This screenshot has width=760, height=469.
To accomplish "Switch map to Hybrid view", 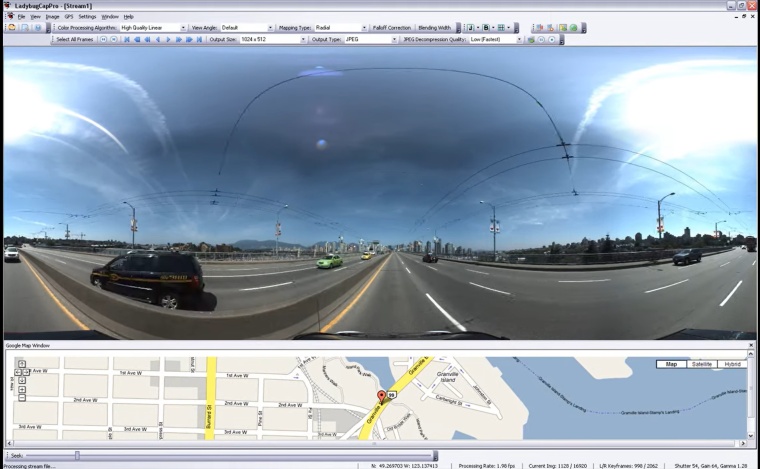I will click(x=733, y=364).
